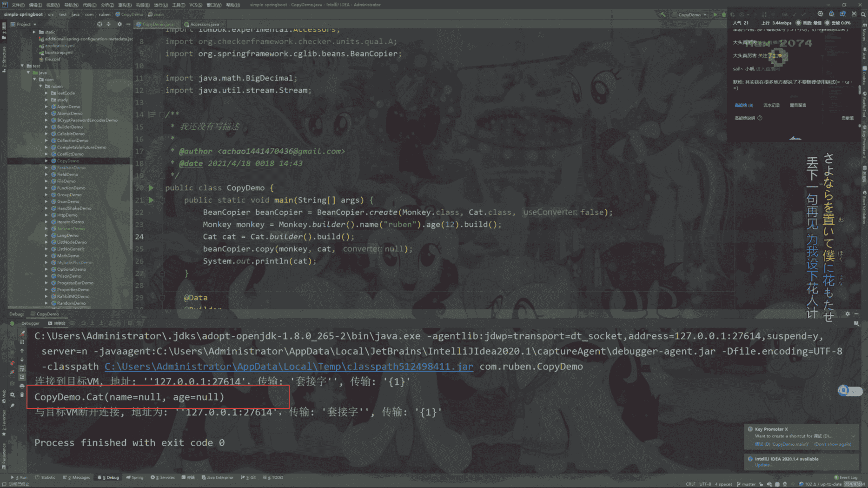The image size is (868, 488).
Task: Click the clear console trash icon
Action: click(22, 394)
